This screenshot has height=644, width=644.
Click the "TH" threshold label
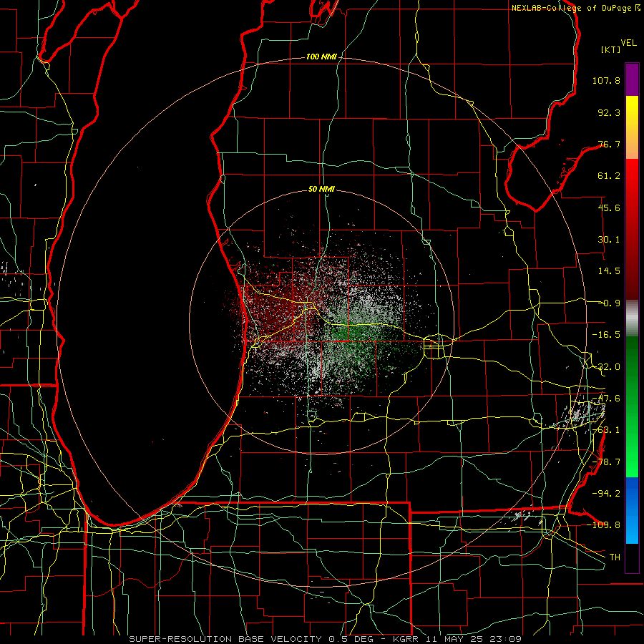click(615, 557)
